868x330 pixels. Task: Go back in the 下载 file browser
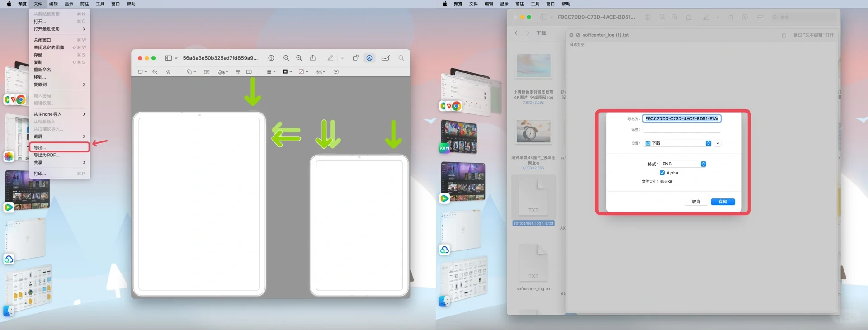[516, 33]
